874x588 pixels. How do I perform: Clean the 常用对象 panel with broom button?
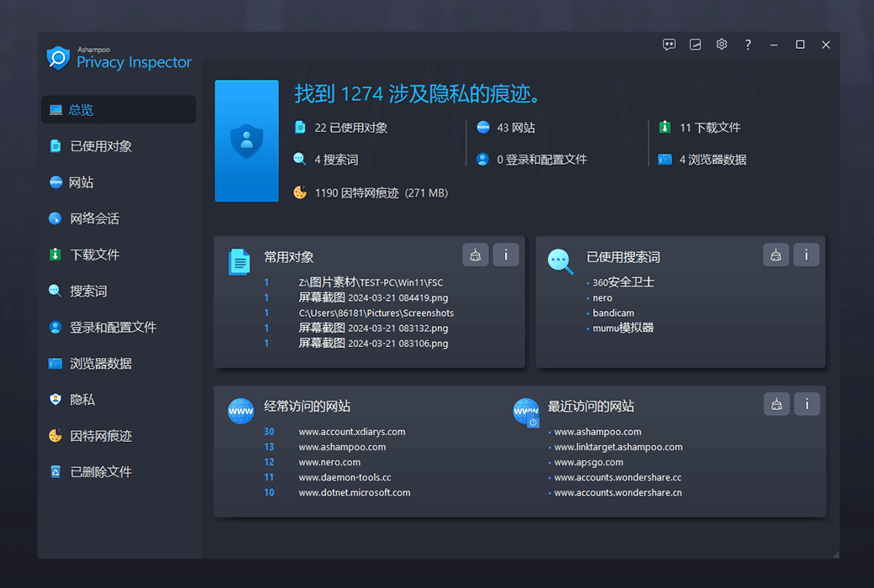pos(476,255)
